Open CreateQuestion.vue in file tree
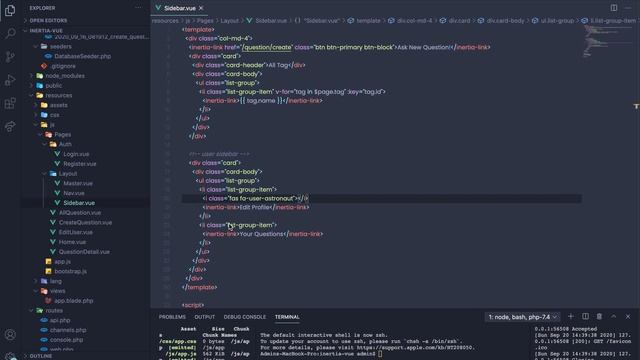This screenshot has height=360, width=640. (86, 222)
